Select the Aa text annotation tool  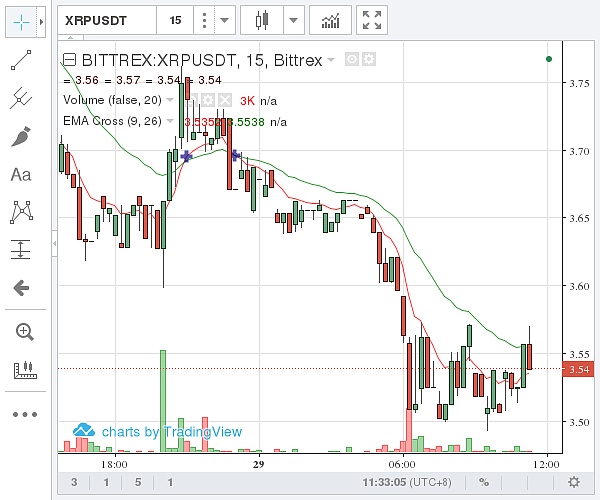point(21,174)
